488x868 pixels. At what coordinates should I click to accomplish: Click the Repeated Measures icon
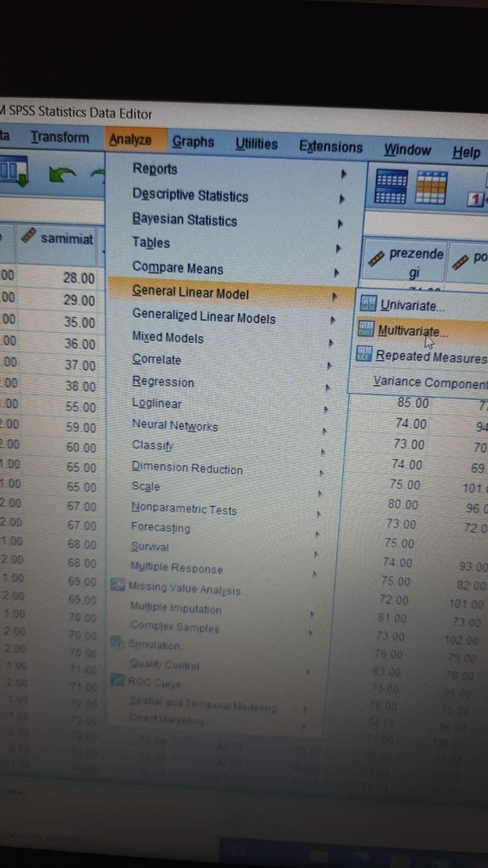click(364, 353)
